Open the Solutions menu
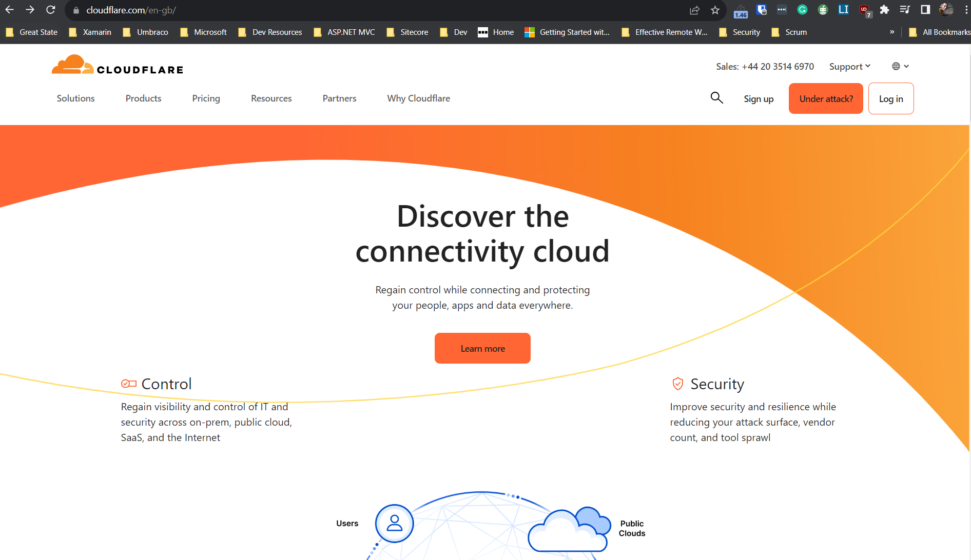The width and height of the screenshot is (971, 560). (75, 98)
